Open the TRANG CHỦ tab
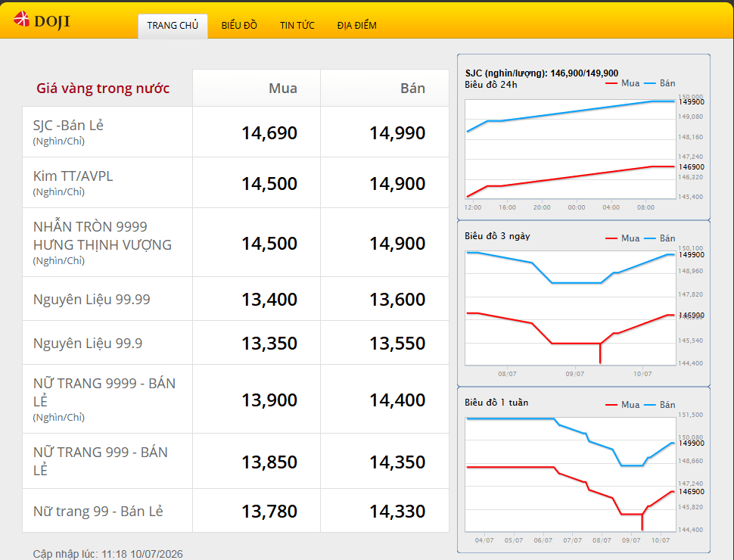Image resolution: width=734 pixels, height=560 pixels. click(x=173, y=26)
